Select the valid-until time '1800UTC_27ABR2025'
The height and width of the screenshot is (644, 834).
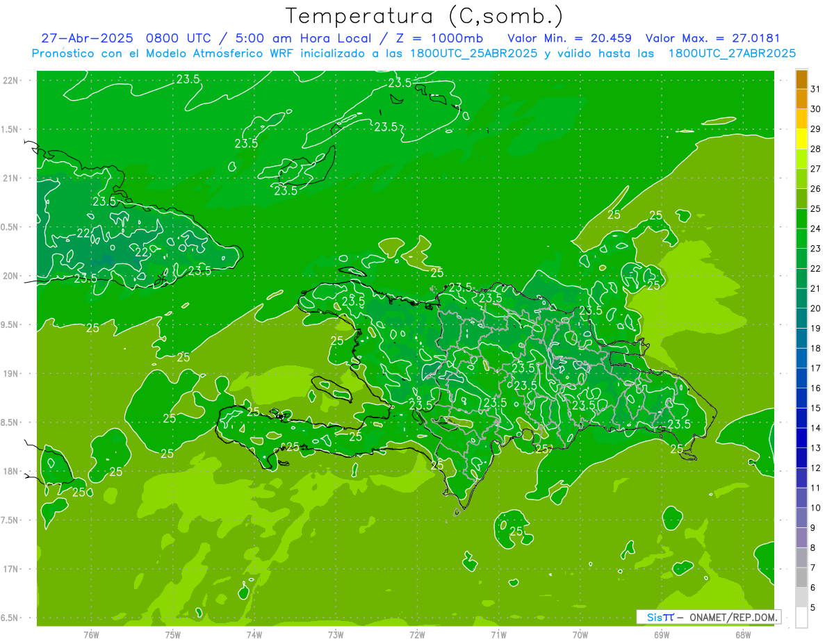pos(732,53)
